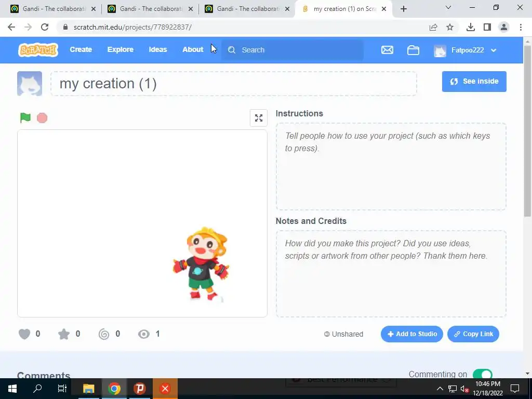This screenshot has width=532, height=399.
Task: Click the browser forward arrow
Action: point(28,27)
